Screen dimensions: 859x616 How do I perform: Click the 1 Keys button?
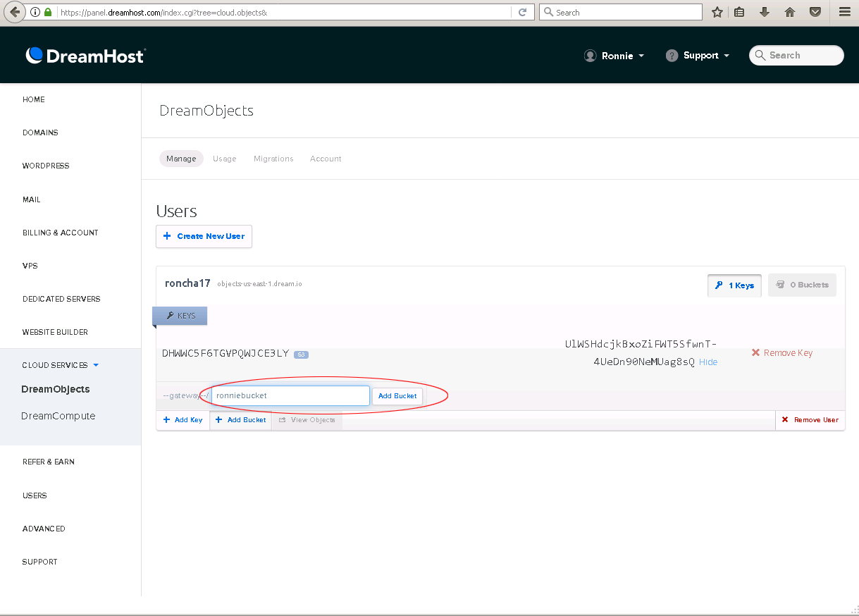[x=734, y=285]
